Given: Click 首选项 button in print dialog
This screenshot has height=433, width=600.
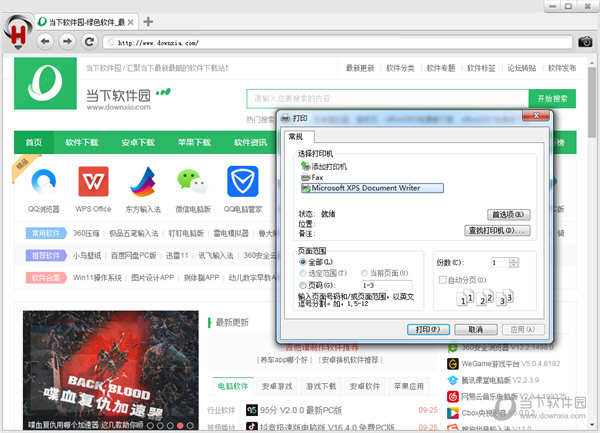Looking at the screenshot, I should (508, 215).
